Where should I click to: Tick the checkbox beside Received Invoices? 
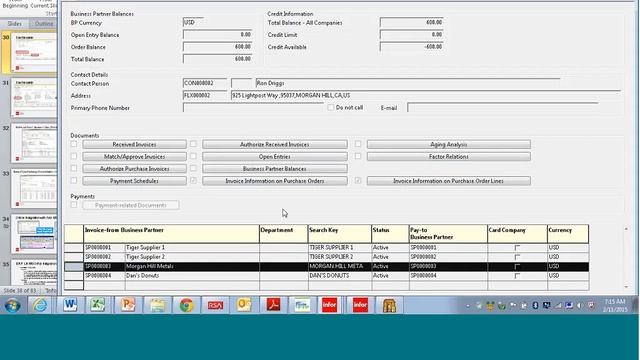coord(74,144)
